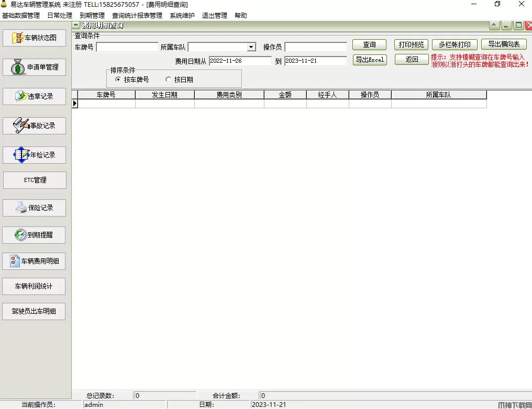Open 车辆费用明细 from the sidebar

click(34, 261)
